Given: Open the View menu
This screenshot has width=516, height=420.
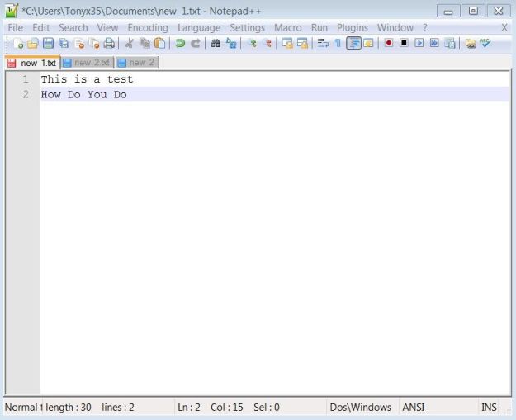Looking at the screenshot, I should (x=107, y=27).
